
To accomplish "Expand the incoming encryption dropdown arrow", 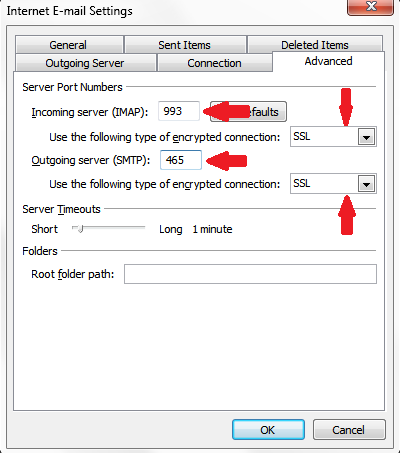I will click(367, 137).
